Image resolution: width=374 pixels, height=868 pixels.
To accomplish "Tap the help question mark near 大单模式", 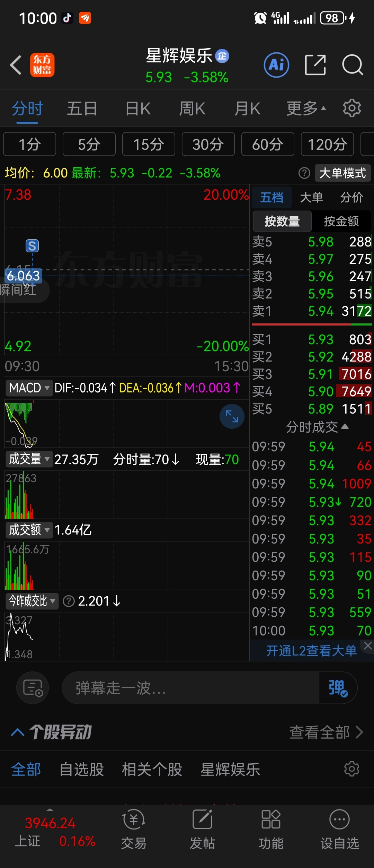I will click(x=304, y=173).
